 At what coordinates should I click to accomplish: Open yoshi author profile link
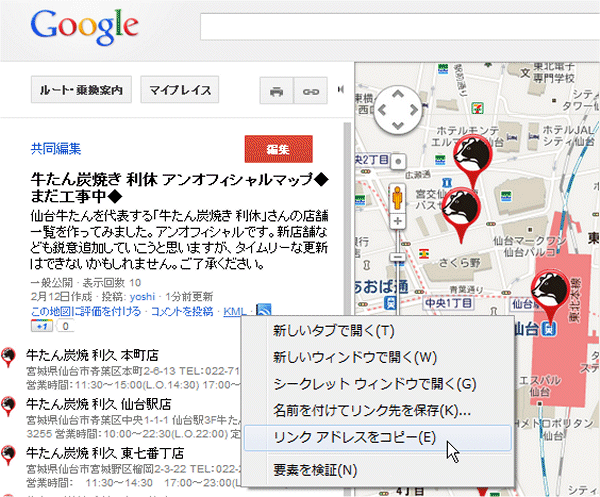[x=142, y=297]
